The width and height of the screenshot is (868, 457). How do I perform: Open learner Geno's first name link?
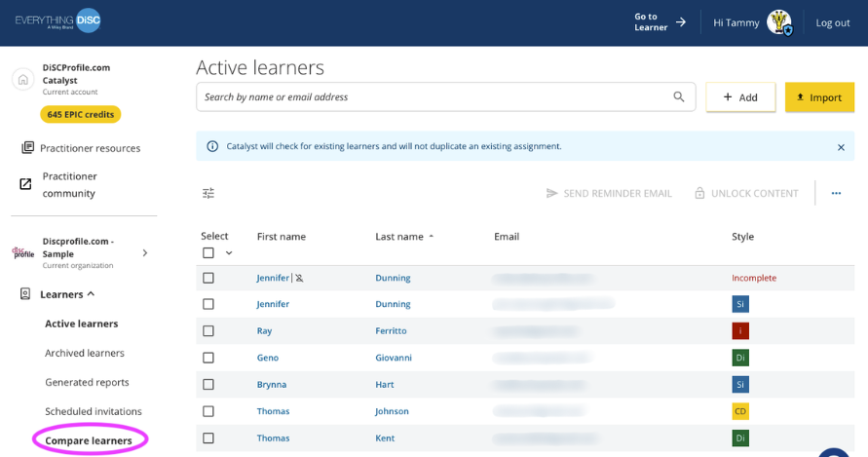(267, 358)
